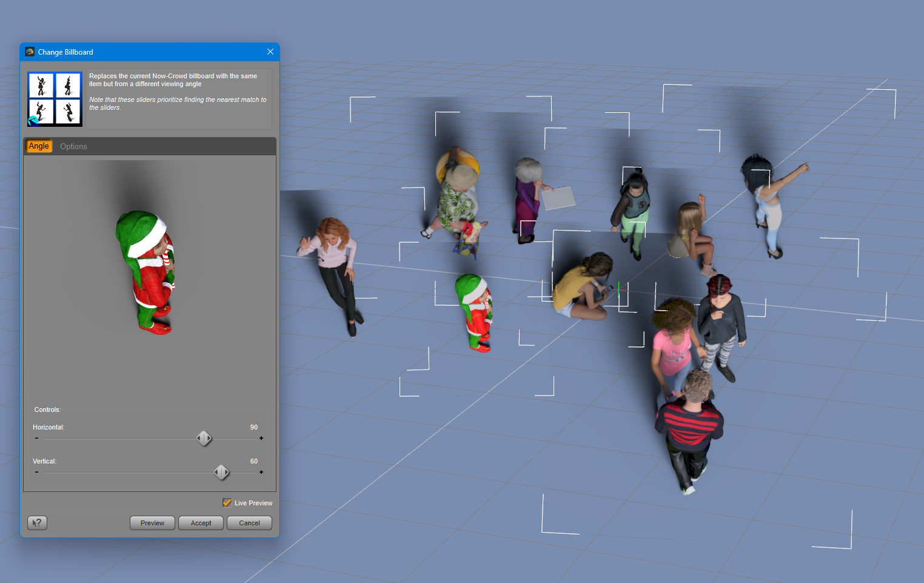Screen dimensions: 924x583
Task: Select the pointing woman with black hair
Action: pyautogui.click(x=769, y=205)
